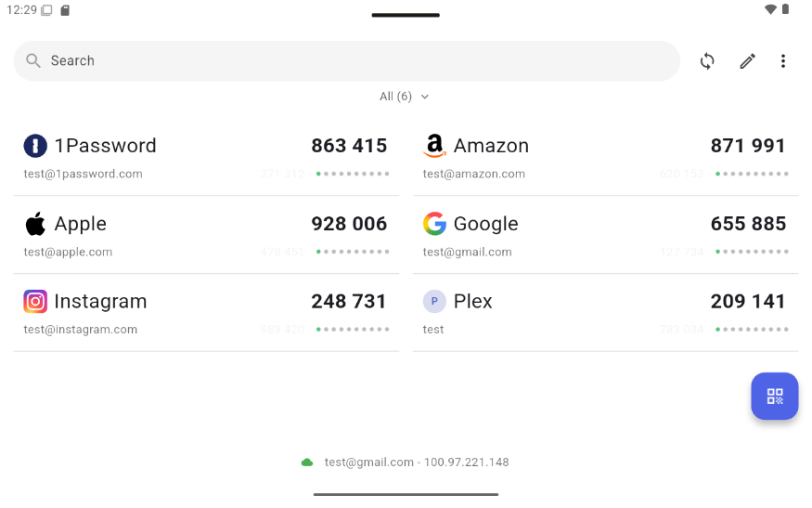Click the Instagram logo icon
812x508 pixels.
pyautogui.click(x=35, y=301)
